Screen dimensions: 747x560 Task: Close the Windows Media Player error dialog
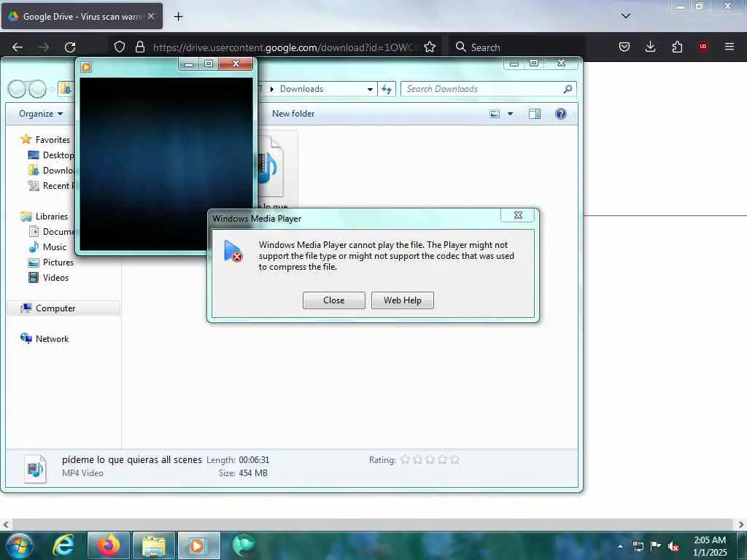333,300
